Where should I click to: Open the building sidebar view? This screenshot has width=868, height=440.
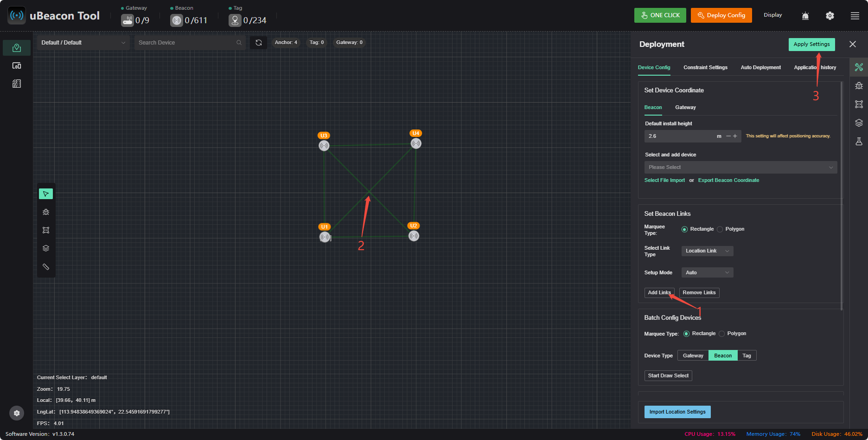17,84
